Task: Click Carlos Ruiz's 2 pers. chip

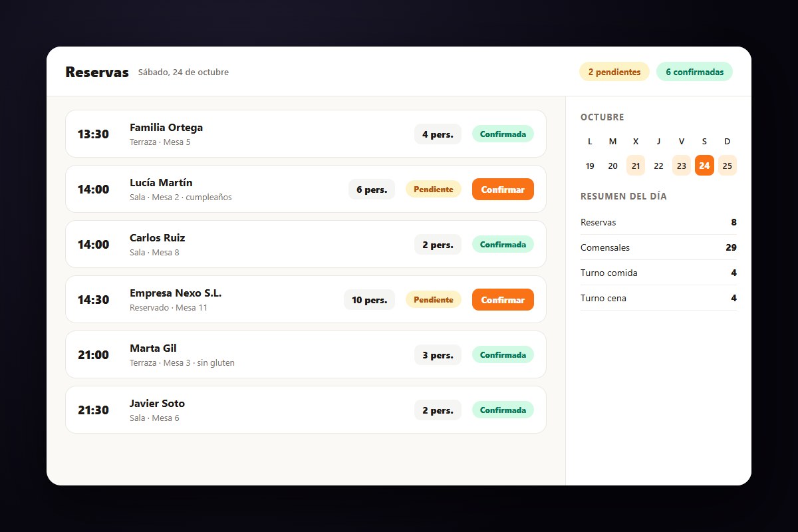Action: [x=438, y=245]
